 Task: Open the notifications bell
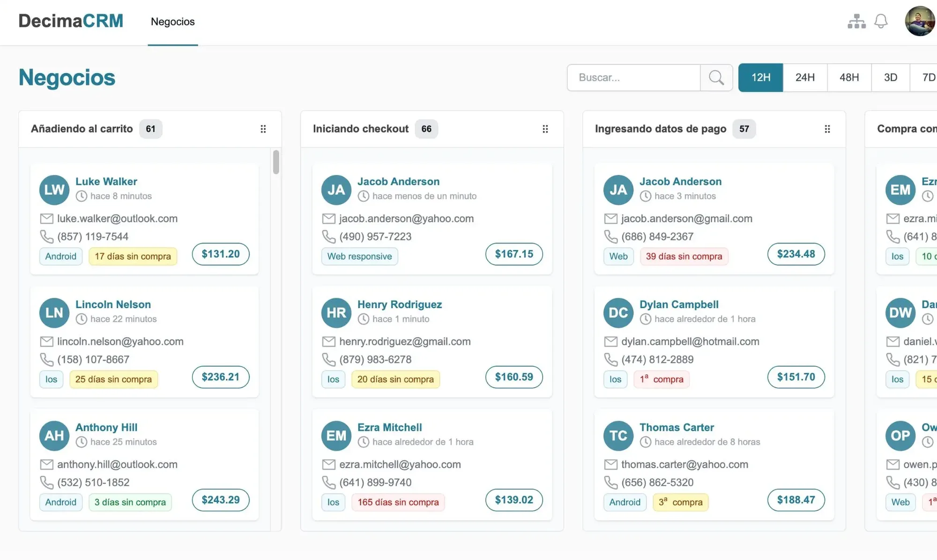tap(881, 21)
